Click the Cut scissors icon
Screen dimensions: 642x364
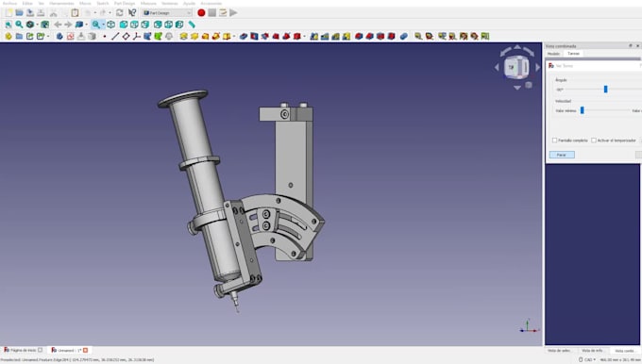tap(53, 13)
